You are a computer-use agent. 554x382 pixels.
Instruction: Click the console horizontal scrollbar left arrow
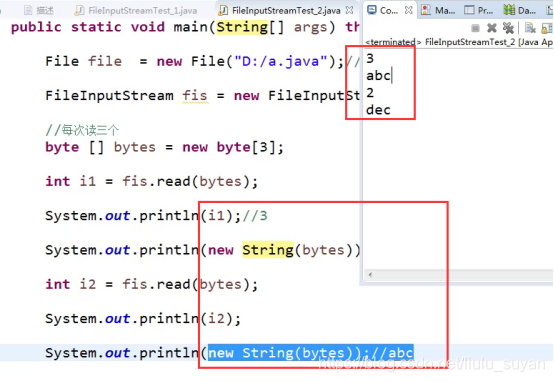click(370, 275)
